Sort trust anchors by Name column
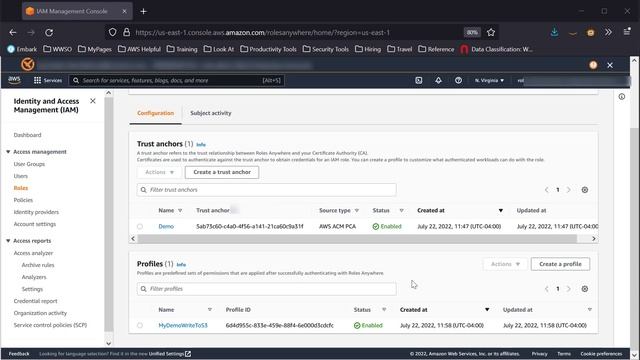The image size is (640, 360). click(x=180, y=211)
